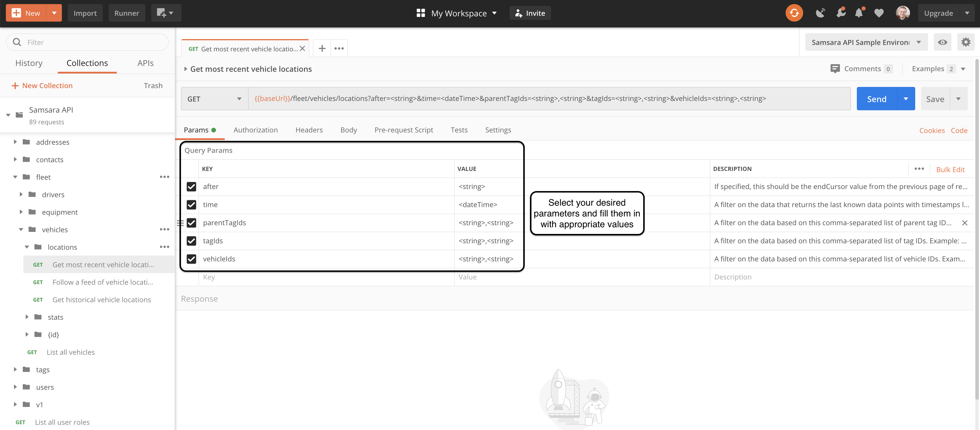980x430 pixels.
Task: Uncheck the after parameter checkbox
Action: 191,187
